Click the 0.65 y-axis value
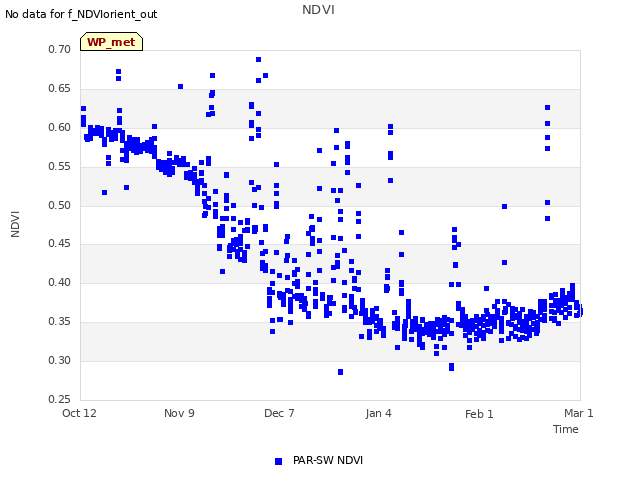 [x=60, y=89]
